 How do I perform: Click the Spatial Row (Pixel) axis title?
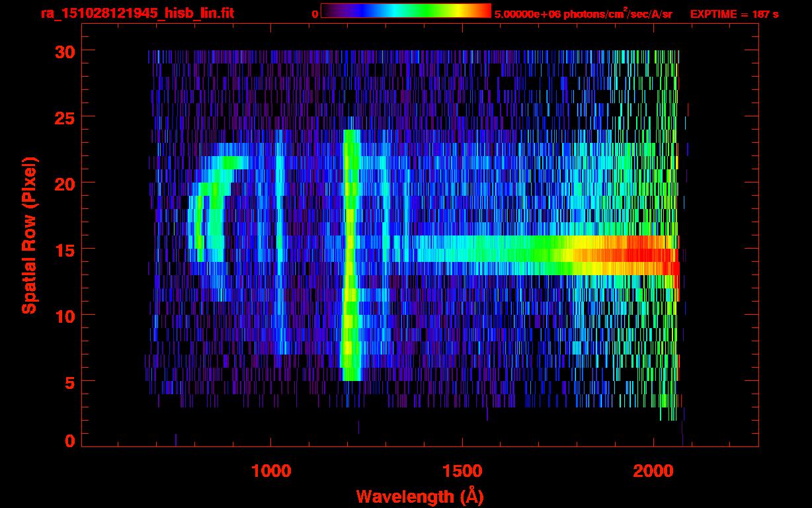pos(29,235)
